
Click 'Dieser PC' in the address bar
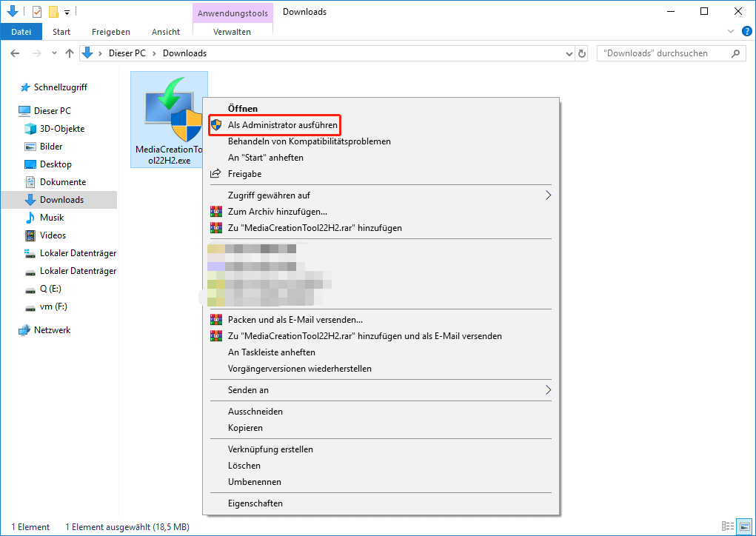coord(127,53)
